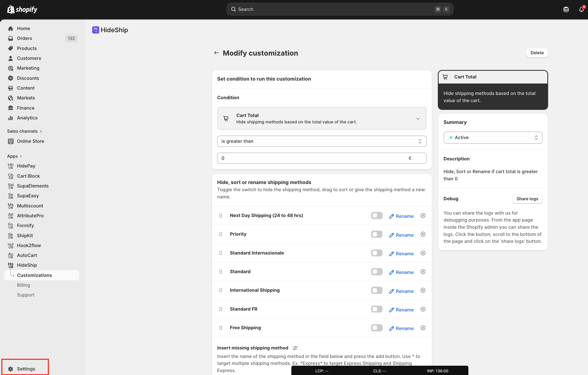Remove the Priority shipping method with X icon
The height and width of the screenshot is (375, 588).
pyautogui.click(x=423, y=234)
